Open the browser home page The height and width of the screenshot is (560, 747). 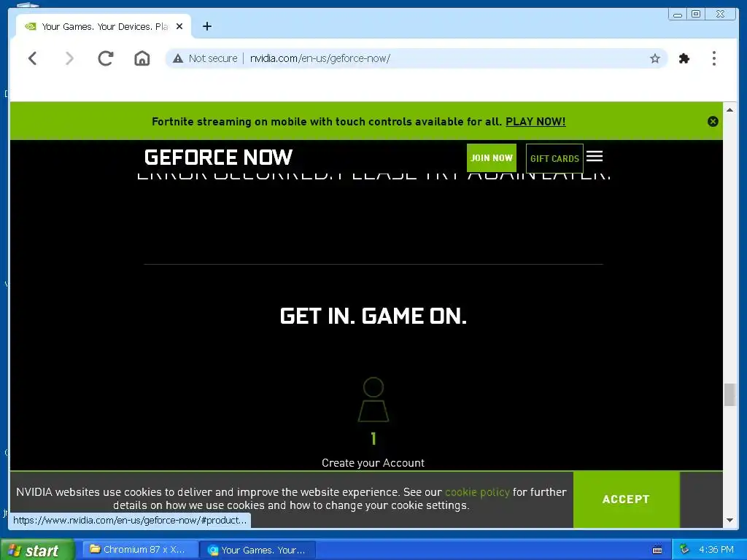coord(142,58)
